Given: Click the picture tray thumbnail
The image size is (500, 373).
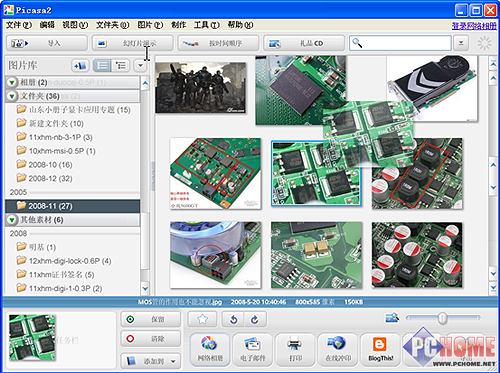Looking at the screenshot, I should pyautogui.click(x=32, y=338).
